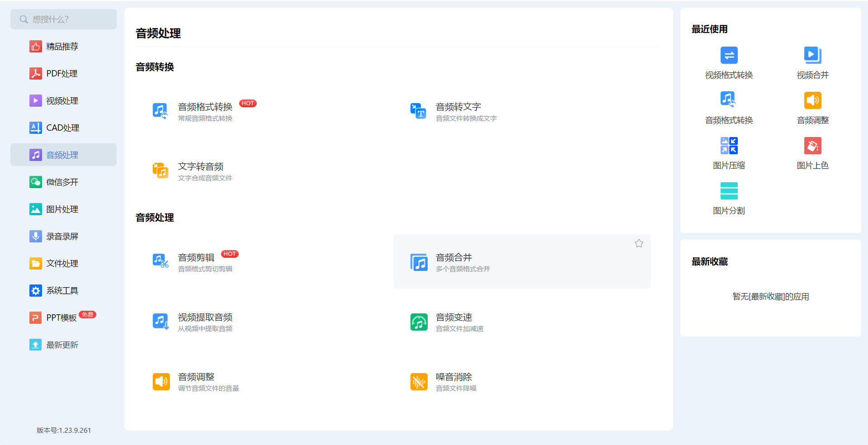Click the search magnifier icon
Image resolution: width=868 pixels, height=445 pixels.
click(24, 19)
